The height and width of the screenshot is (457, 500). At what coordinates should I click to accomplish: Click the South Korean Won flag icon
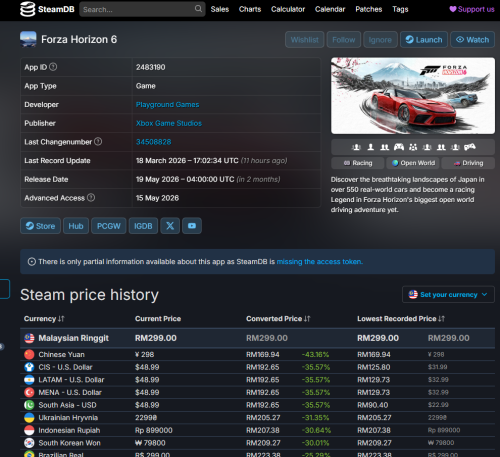pos(29,443)
